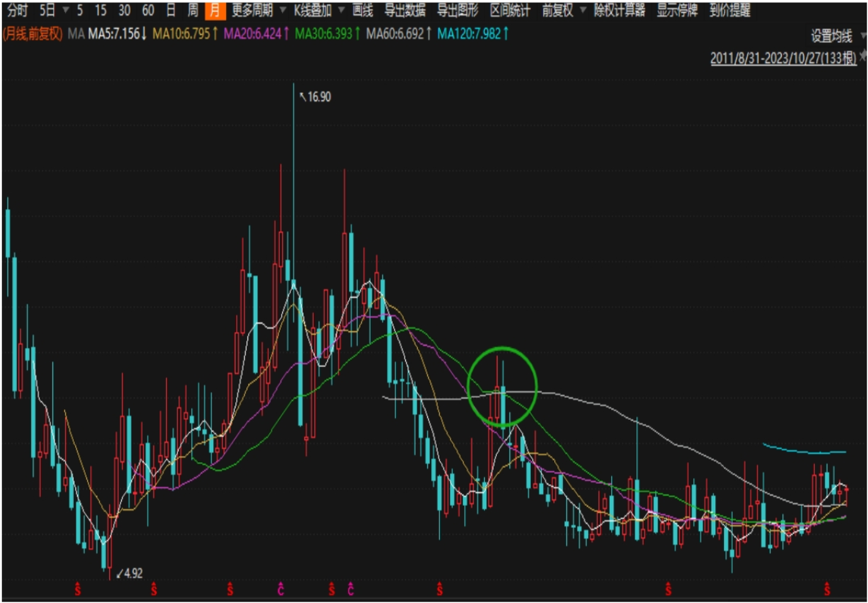Click the $ marker nearest the 4.92 label

click(154, 590)
